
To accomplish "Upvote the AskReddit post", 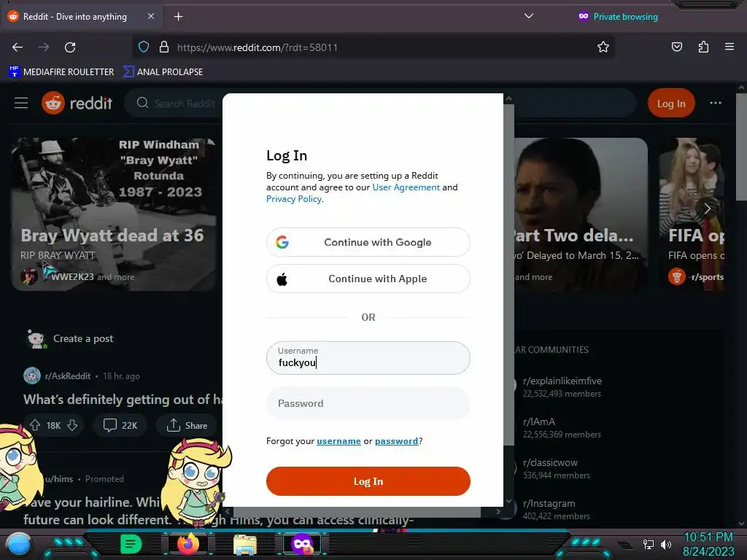I will (35, 425).
